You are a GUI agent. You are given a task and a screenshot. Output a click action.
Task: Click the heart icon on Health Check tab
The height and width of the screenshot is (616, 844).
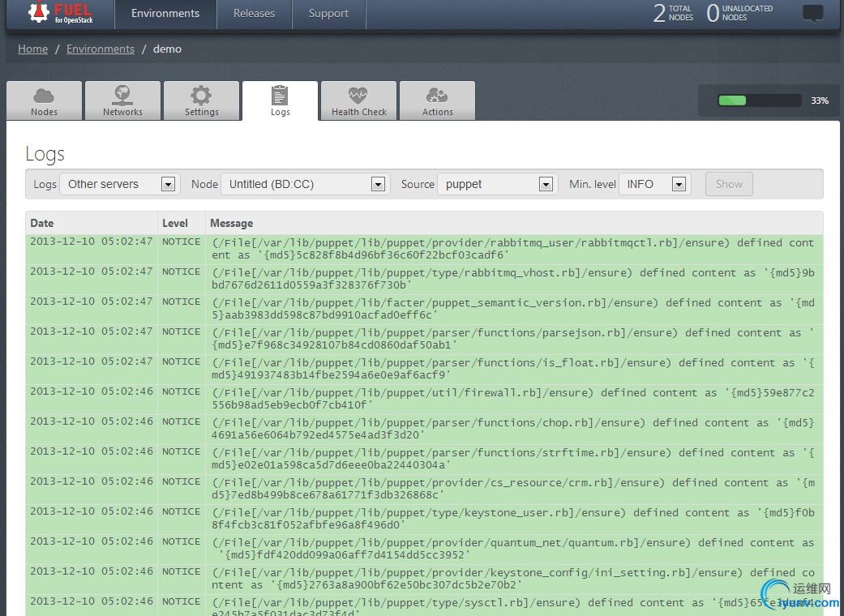coord(358,95)
